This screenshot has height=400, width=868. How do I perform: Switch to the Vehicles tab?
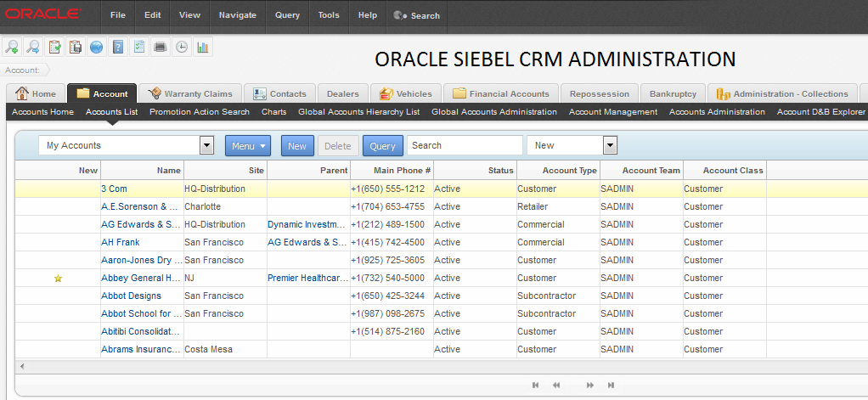[x=406, y=93]
